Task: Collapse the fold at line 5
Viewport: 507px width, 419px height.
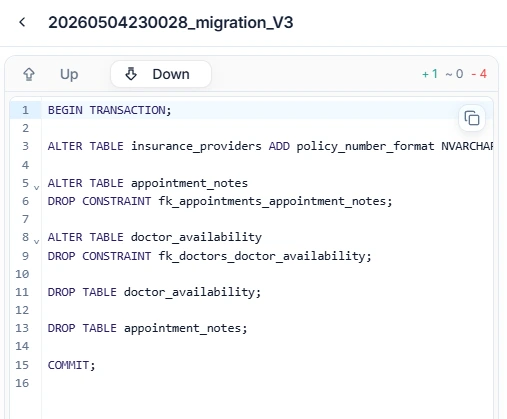Action: [x=37, y=188]
